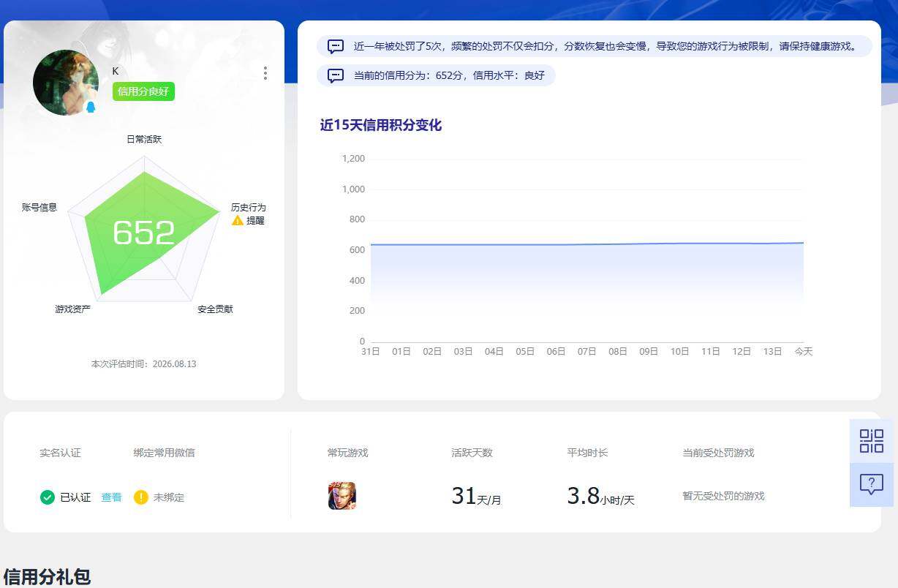
Task: Click the 1,200 y-axis value
Action: click(x=353, y=159)
